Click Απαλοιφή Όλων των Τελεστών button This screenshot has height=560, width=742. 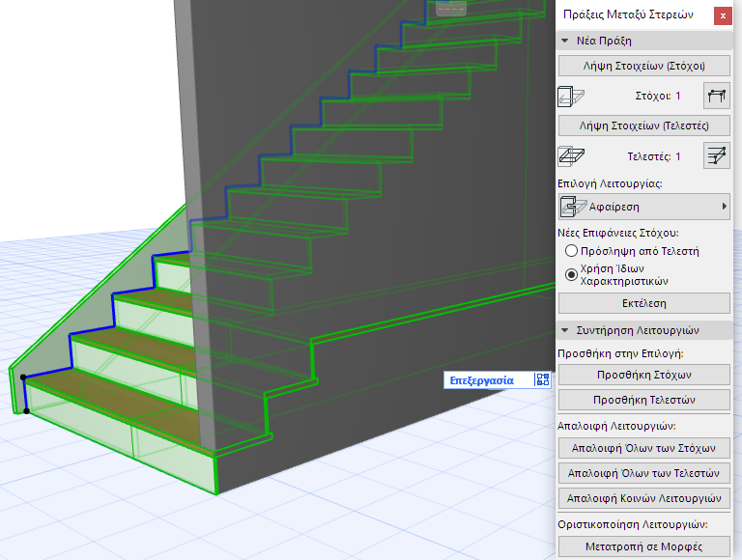click(644, 473)
